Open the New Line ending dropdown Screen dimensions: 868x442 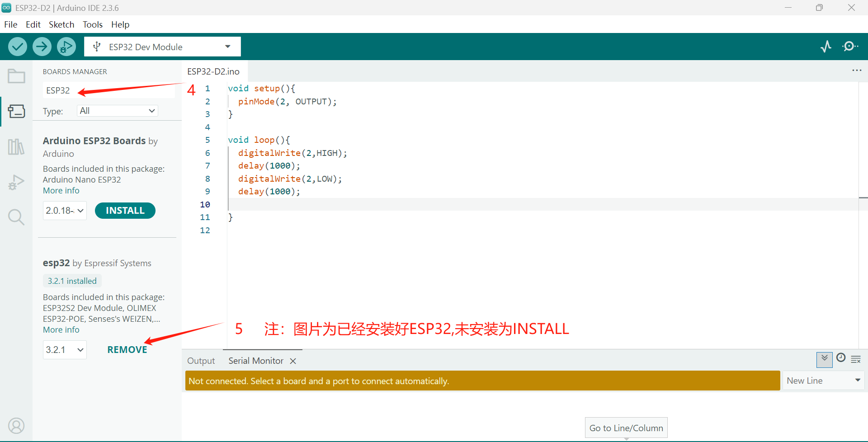[x=823, y=381]
